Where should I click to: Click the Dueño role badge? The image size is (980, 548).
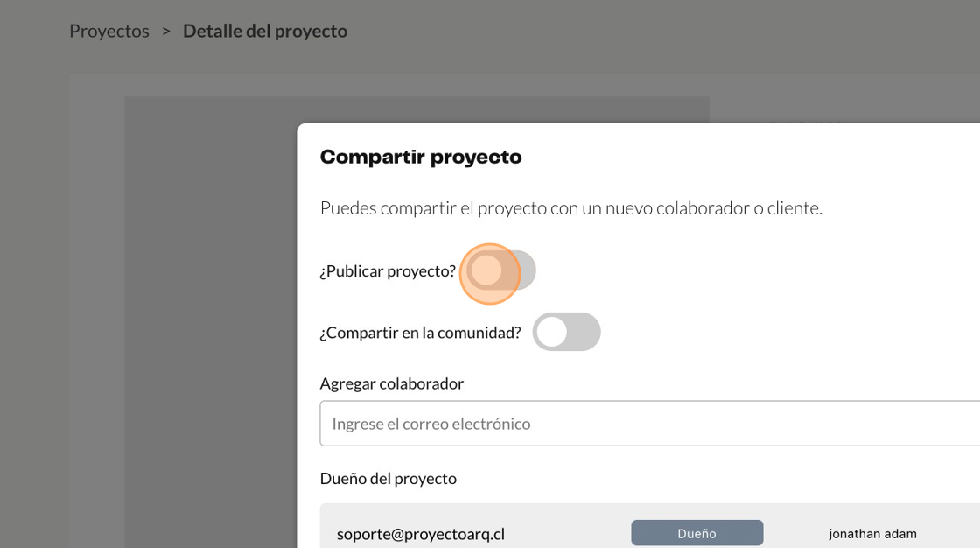coord(696,533)
